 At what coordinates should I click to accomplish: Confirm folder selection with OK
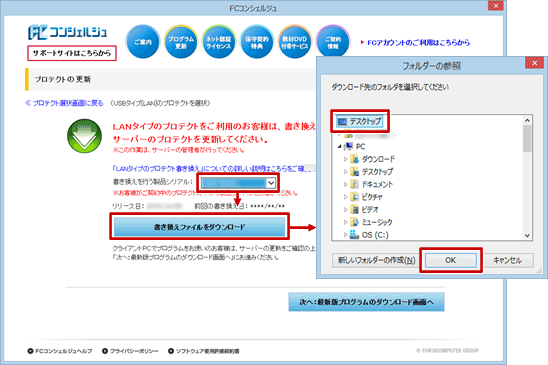coord(450,260)
